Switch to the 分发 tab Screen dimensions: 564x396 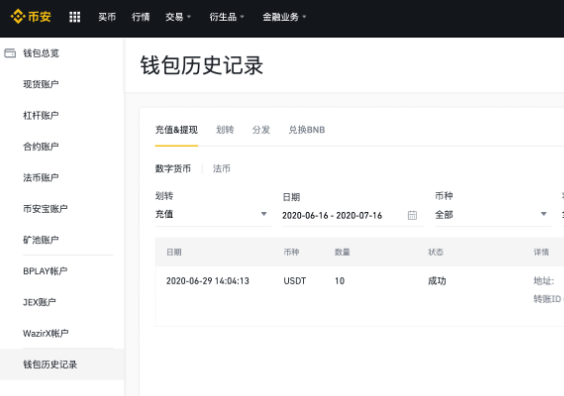[x=261, y=130]
